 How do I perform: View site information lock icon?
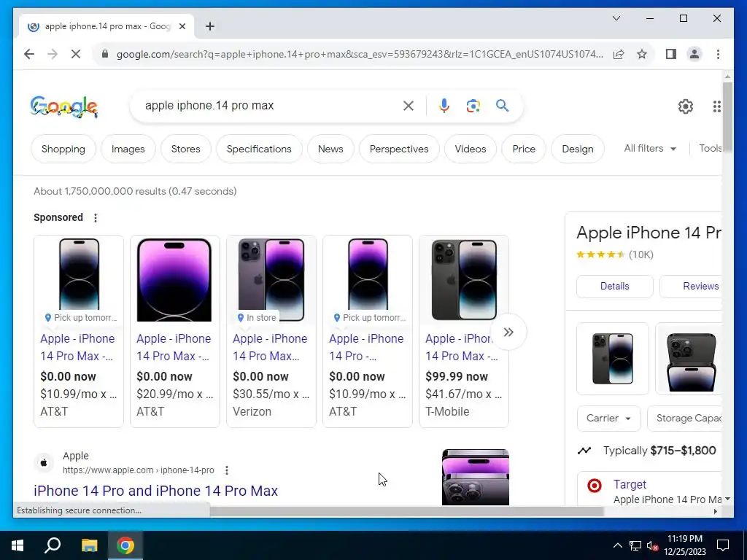(x=105, y=54)
